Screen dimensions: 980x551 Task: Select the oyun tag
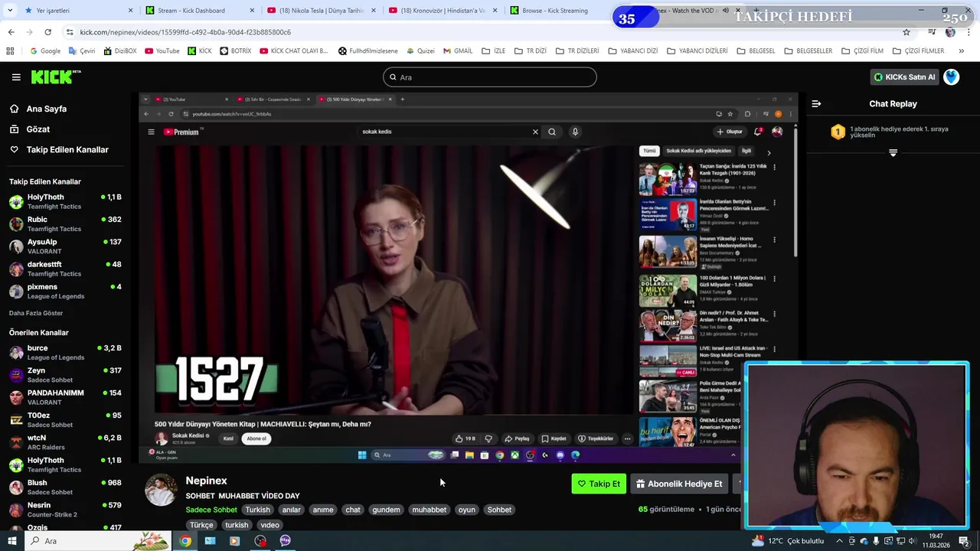click(467, 510)
